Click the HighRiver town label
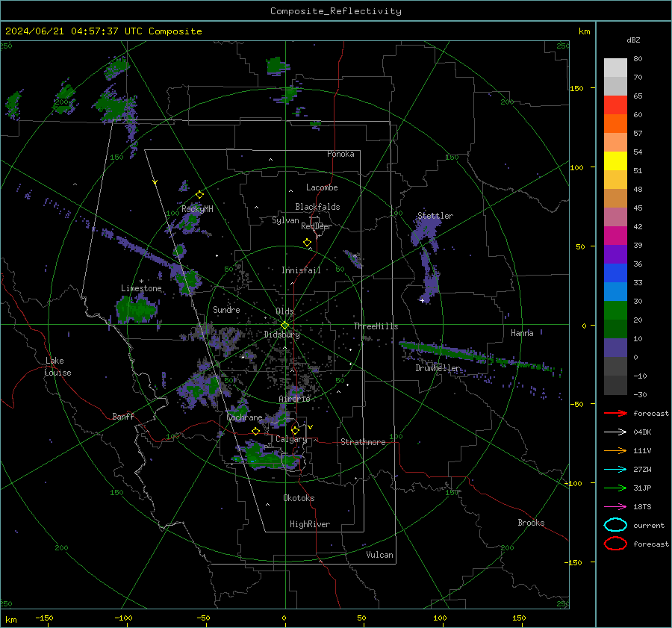The height and width of the screenshot is (628, 672). 310,524
